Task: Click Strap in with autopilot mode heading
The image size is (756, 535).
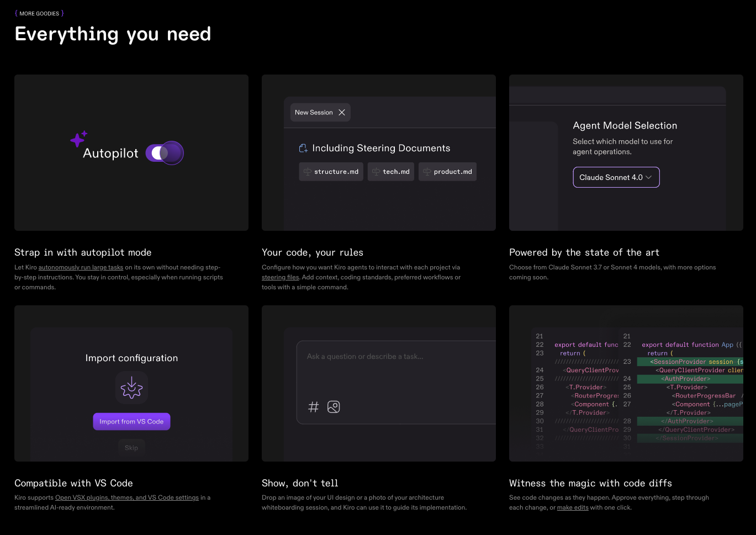Action: tap(83, 252)
